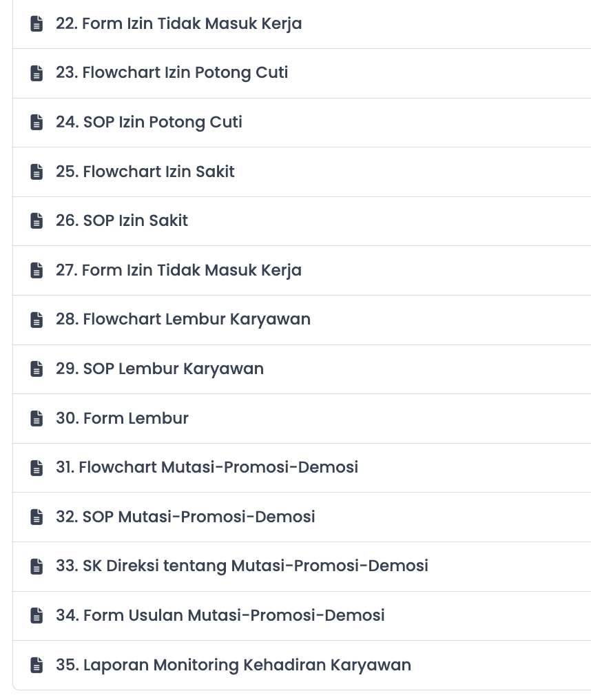Select the 24. SOP Izin Potong Cuti entry

(x=302, y=123)
